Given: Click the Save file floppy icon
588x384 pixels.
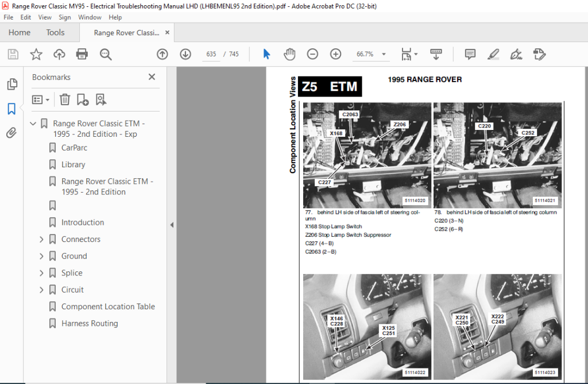Looking at the screenshot, I should point(13,54).
